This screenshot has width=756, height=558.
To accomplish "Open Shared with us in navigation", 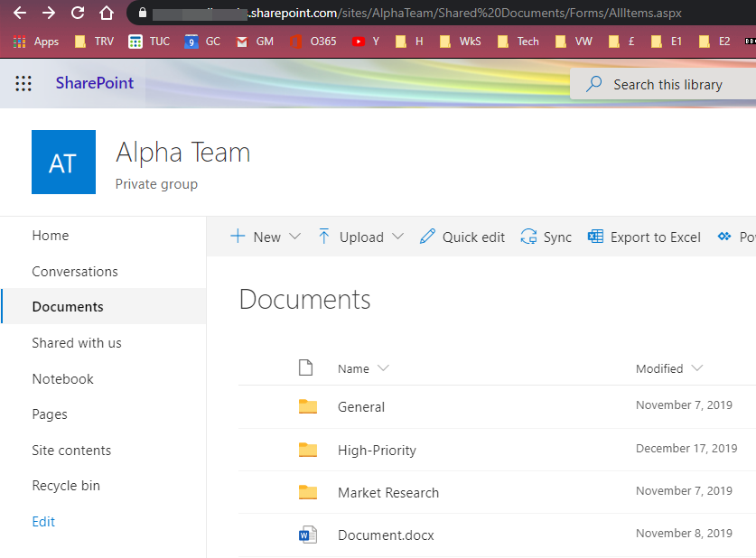I will pyautogui.click(x=77, y=342).
